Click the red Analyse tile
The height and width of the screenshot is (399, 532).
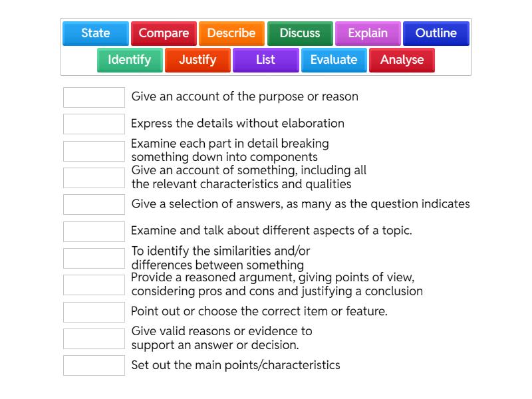tap(402, 60)
